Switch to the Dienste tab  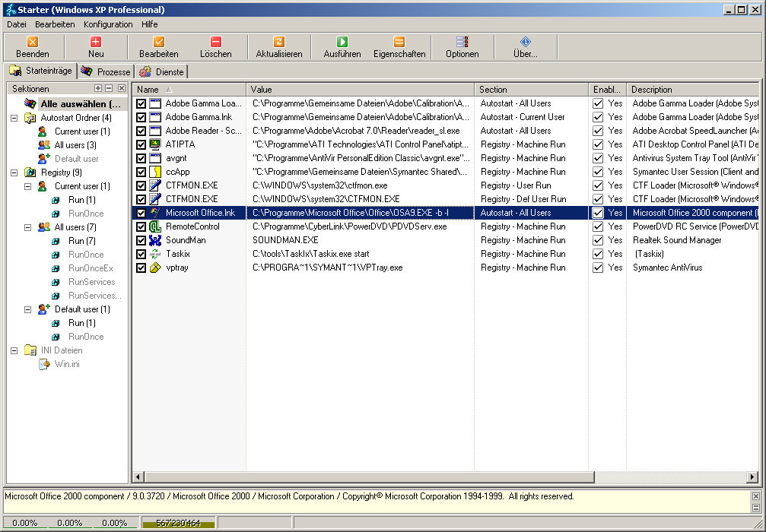click(162, 71)
